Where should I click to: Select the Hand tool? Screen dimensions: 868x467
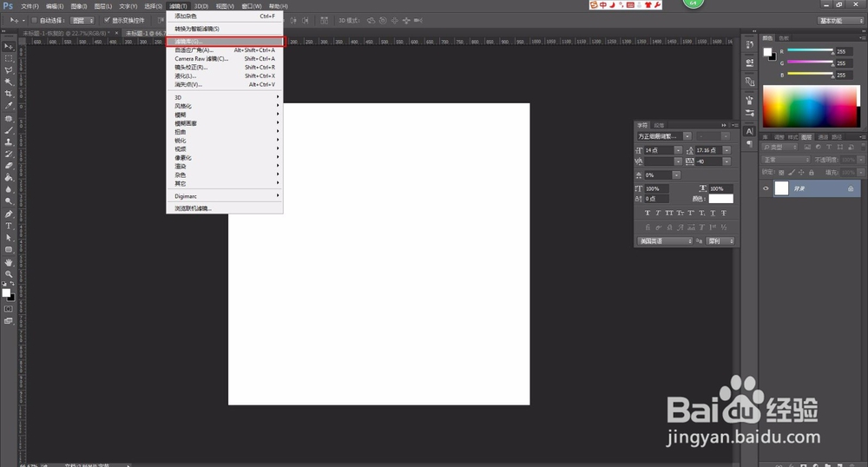9,262
